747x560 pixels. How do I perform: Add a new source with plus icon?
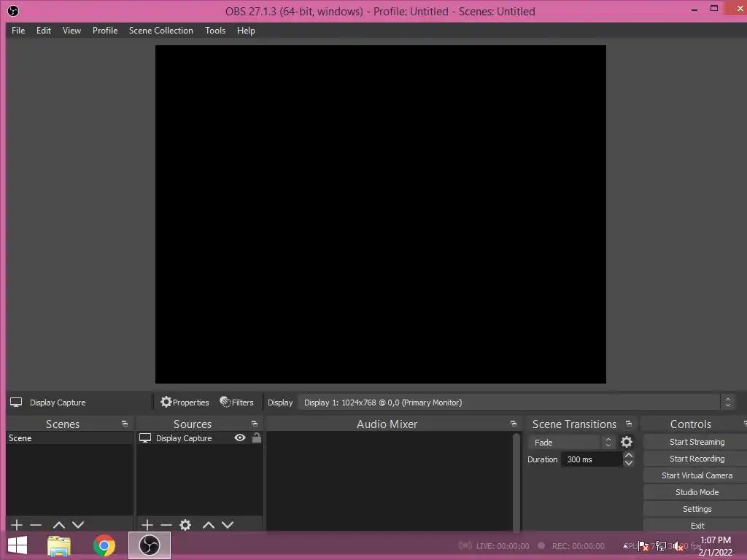coord(147,525)
